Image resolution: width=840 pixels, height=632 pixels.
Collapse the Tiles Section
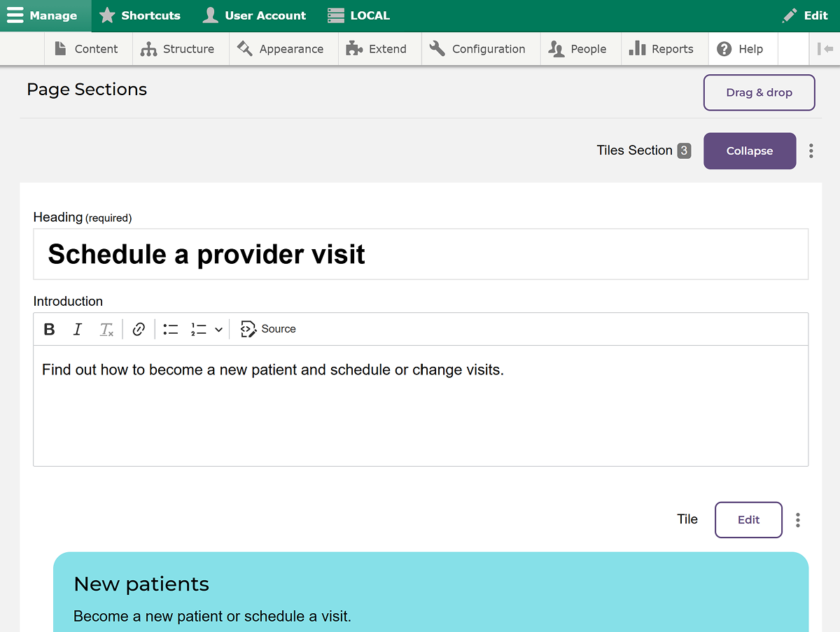coord(750,151)
